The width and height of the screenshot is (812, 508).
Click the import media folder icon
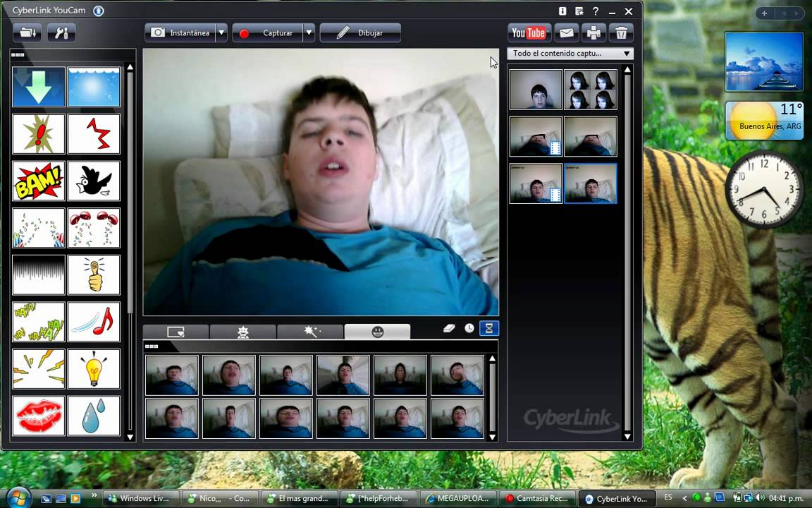27,32
